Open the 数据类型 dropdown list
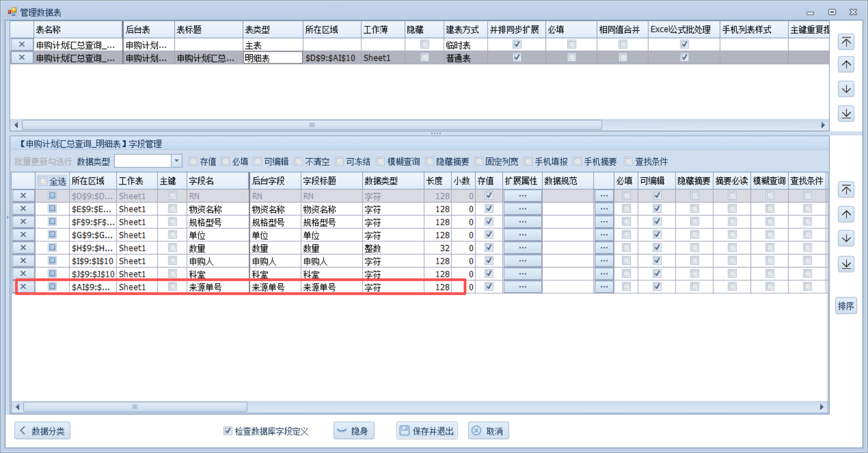The image size is (868, 453). (176, 161)
